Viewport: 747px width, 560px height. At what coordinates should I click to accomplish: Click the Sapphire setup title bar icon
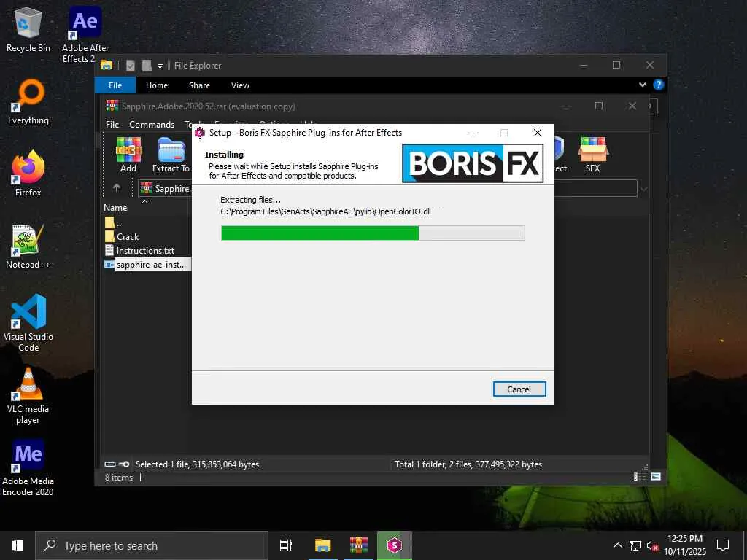click(200, 133)
